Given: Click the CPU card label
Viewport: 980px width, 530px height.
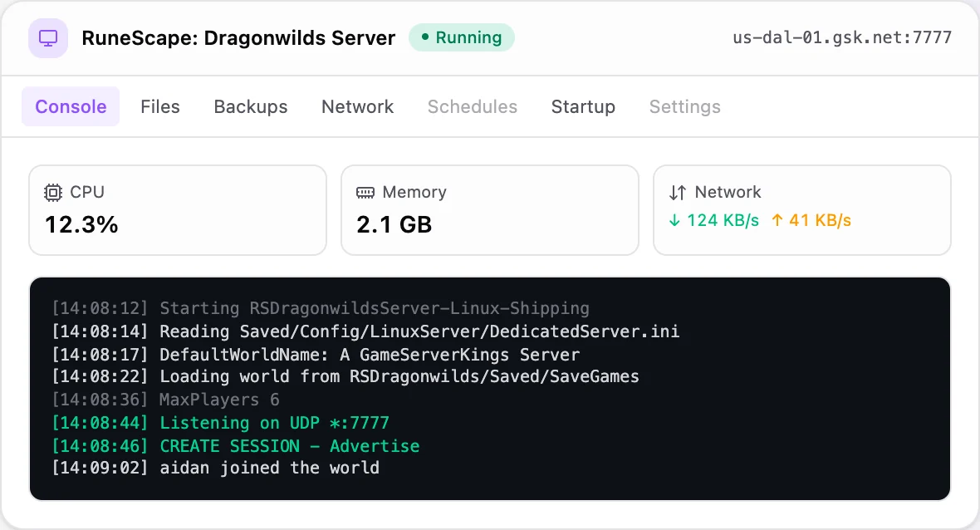Looking at the screenshot, I should [x=87, y=192].
